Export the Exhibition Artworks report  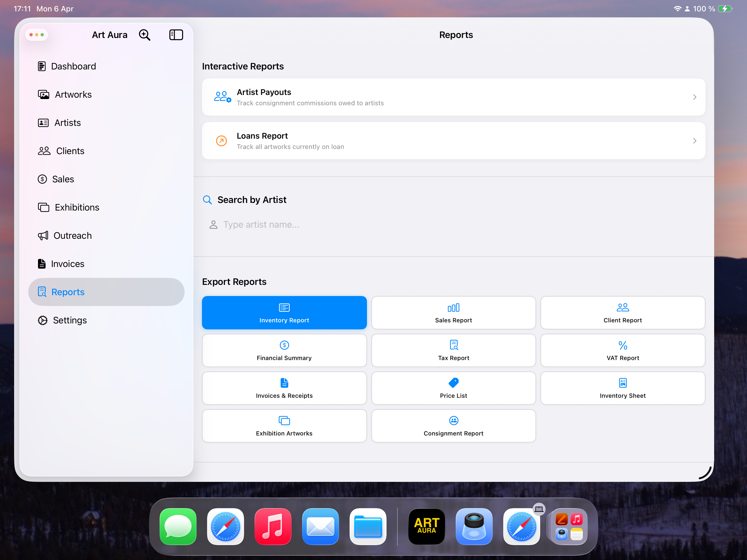284,426
